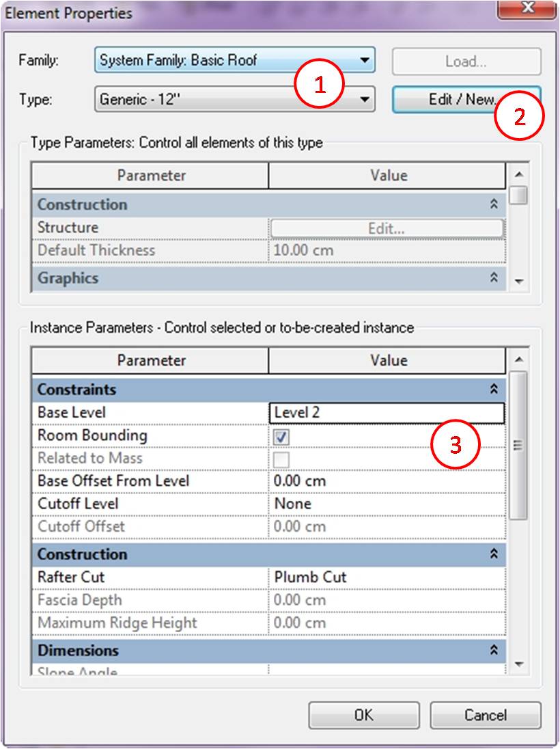560x749 pixels.
Task: Toggle the Room Bounding checkbox
Action: (281, 436)
